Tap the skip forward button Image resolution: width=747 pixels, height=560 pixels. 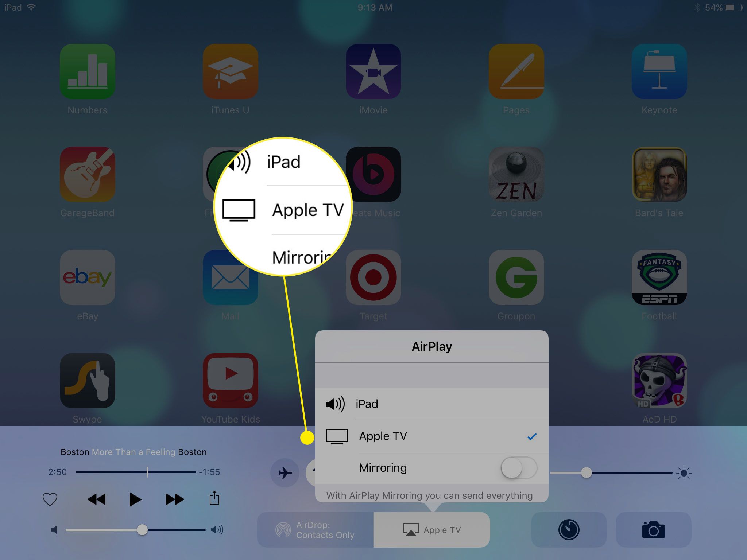[174, 498]
